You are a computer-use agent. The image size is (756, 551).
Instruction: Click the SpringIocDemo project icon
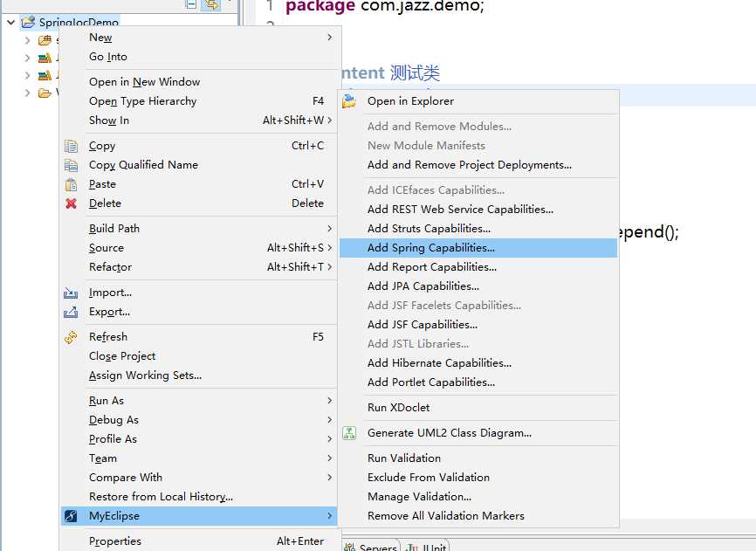tap(28, 22)
